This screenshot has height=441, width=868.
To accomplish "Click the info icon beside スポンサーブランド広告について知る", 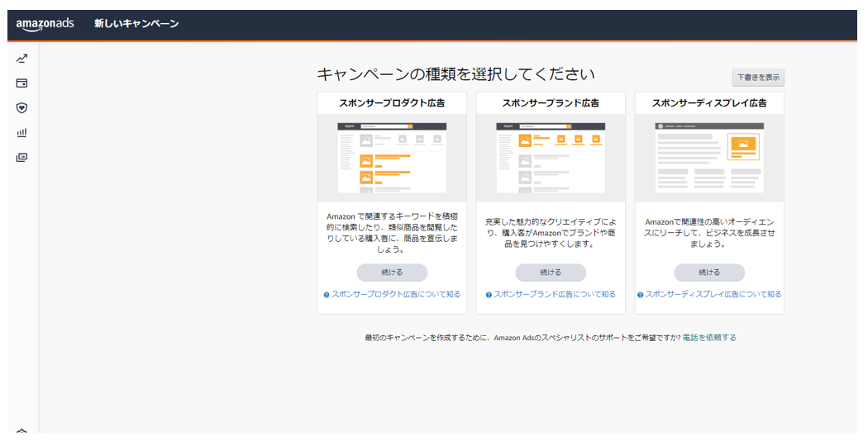I will click(489, 295).
